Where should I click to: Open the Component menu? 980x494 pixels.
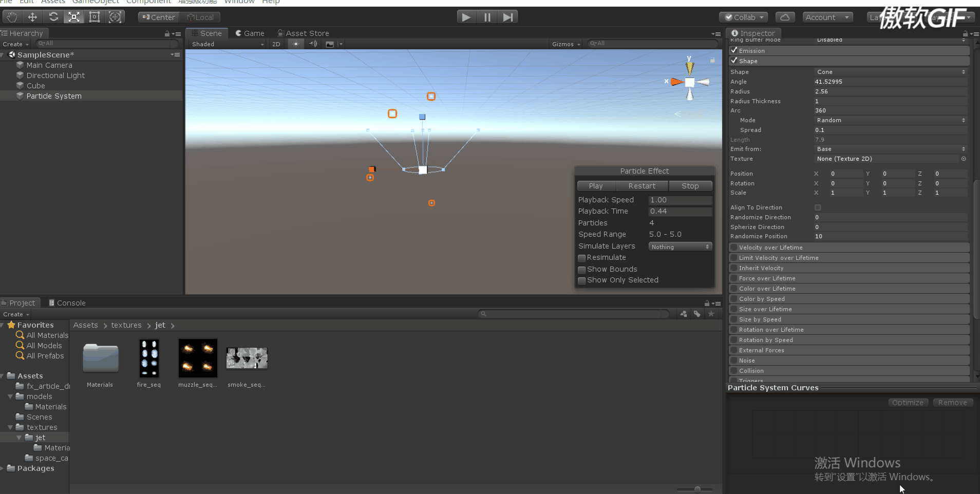[148, 2]
